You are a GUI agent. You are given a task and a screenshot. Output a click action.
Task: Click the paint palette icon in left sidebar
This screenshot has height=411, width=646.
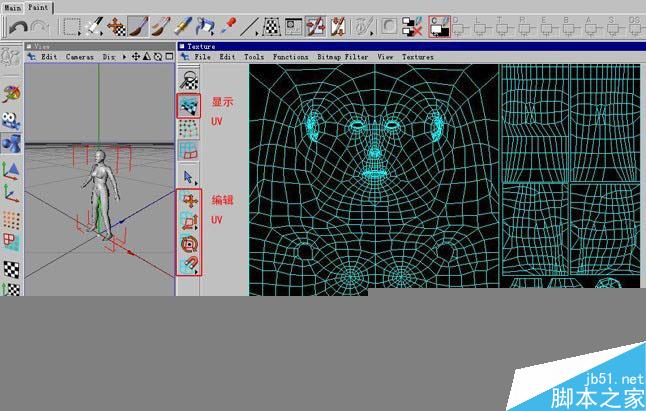tap(11, 94)
